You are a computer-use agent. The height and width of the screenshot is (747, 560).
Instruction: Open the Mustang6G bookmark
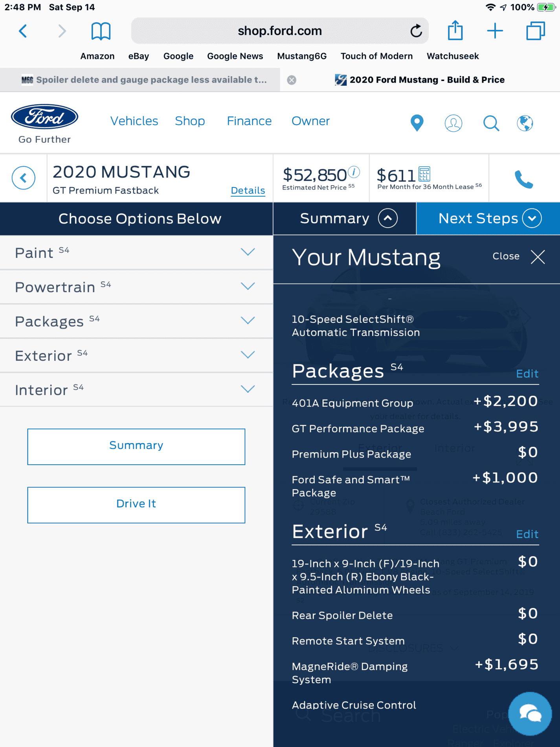click(302, 56)
